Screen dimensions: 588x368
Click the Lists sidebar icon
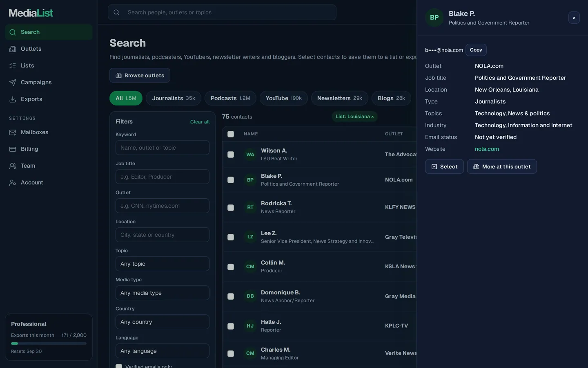click(x=13, y=65)
